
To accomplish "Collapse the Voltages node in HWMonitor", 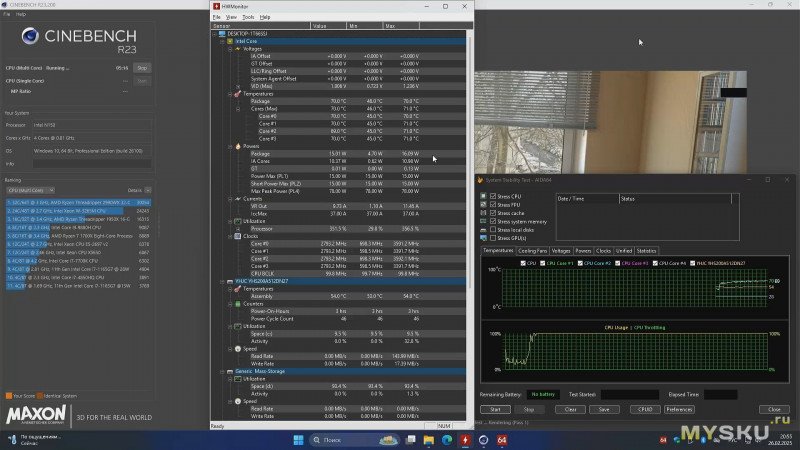I will click(x=230, y=49).
